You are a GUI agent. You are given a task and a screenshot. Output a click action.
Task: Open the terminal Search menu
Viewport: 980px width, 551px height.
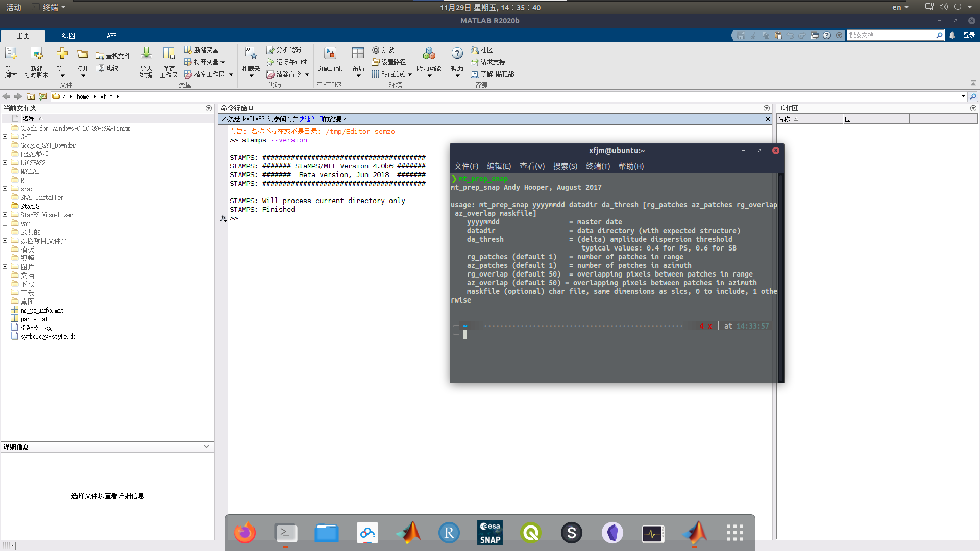[565, 166]
